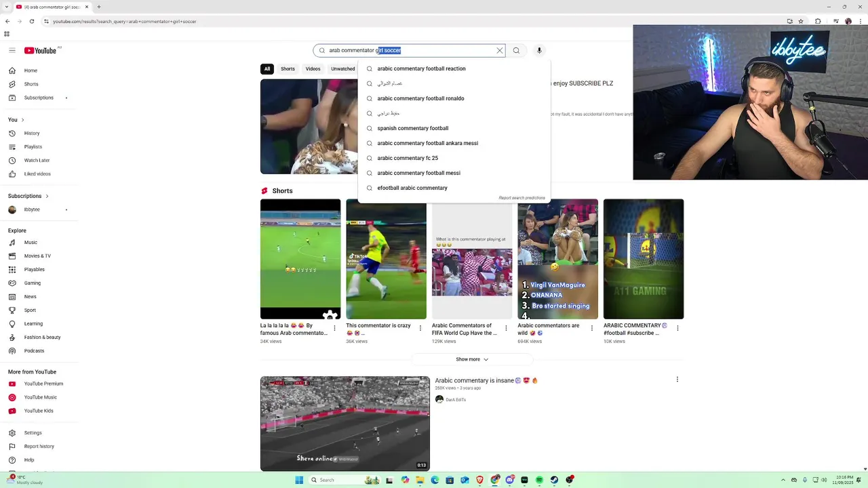Screen dimensions: 868x488
Task: Open options for 'La la la la la' Short
Action: pyautogui.click(x=334, y=328)
